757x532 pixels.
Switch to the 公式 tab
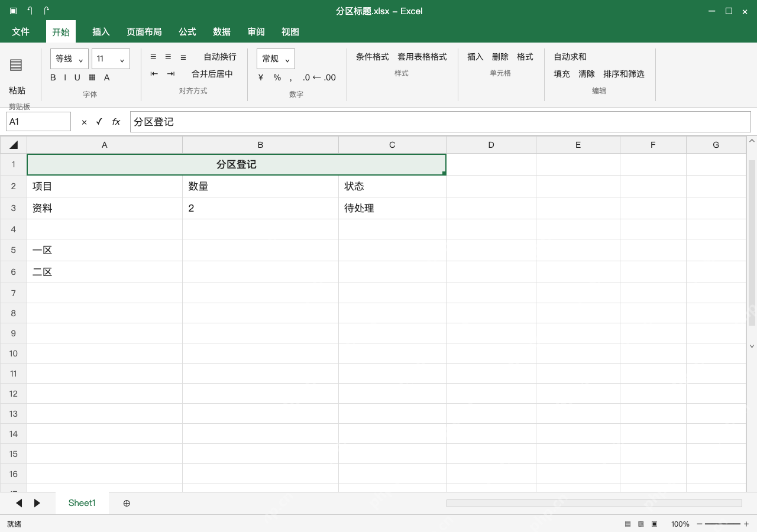pyautogui.click(x=187, y=32)
